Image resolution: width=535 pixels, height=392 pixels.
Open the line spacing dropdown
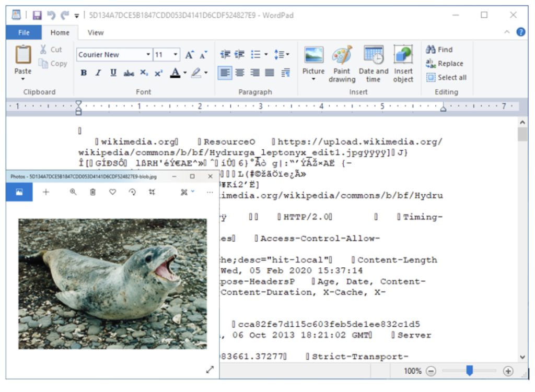click(x=282, y=54)
